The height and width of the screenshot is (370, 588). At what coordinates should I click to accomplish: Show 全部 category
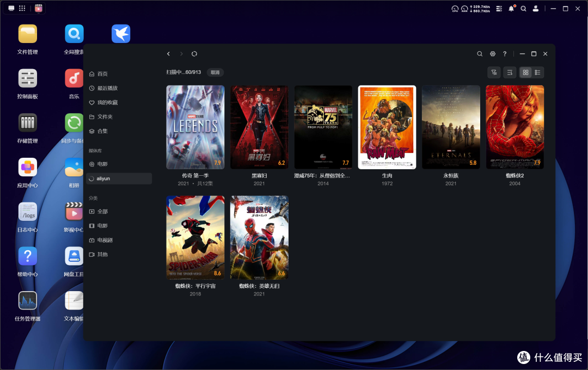pyautogui.click(x=119, y=212)
